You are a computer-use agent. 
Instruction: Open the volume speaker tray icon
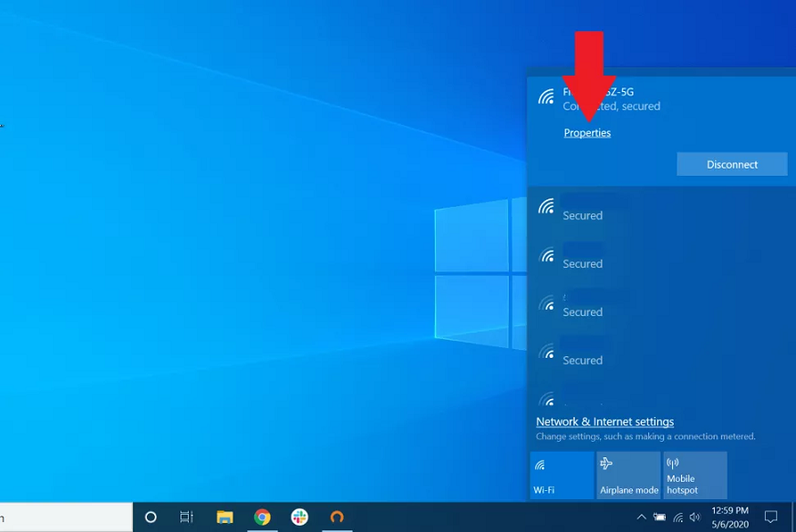click(x=695, y=517)
